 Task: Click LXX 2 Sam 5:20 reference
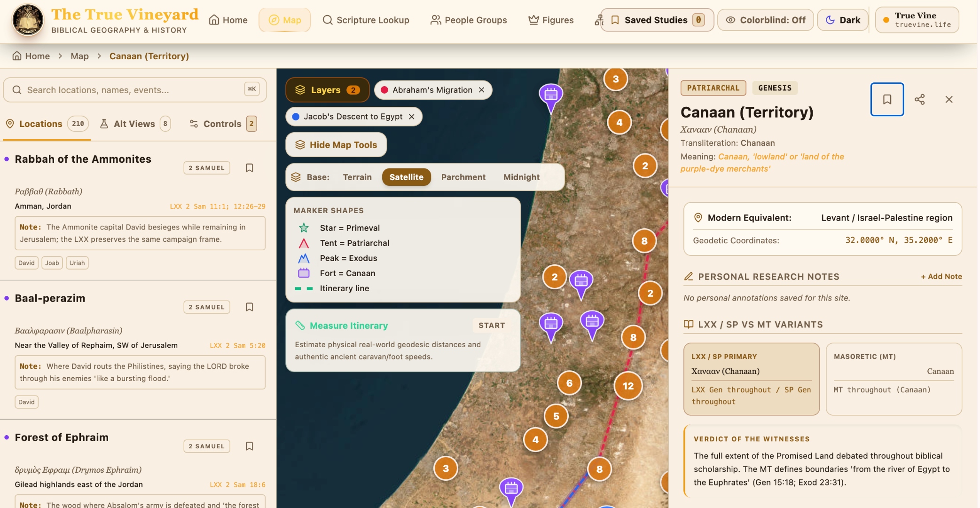click(x=237, y=346)
